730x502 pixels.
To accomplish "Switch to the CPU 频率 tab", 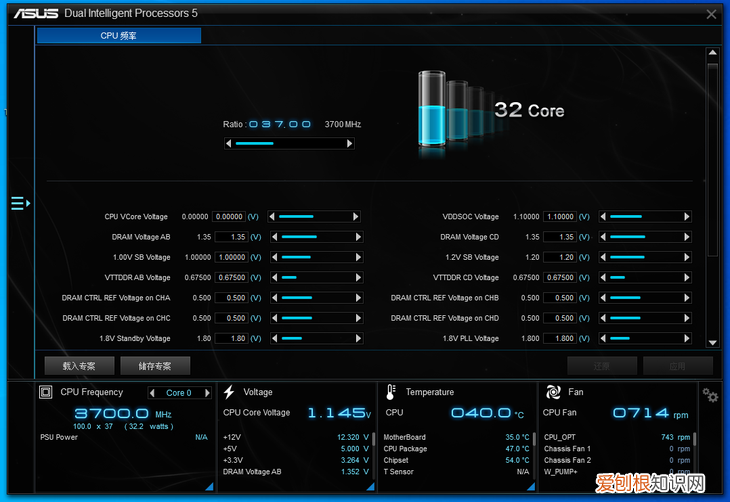I will (119, 36).
